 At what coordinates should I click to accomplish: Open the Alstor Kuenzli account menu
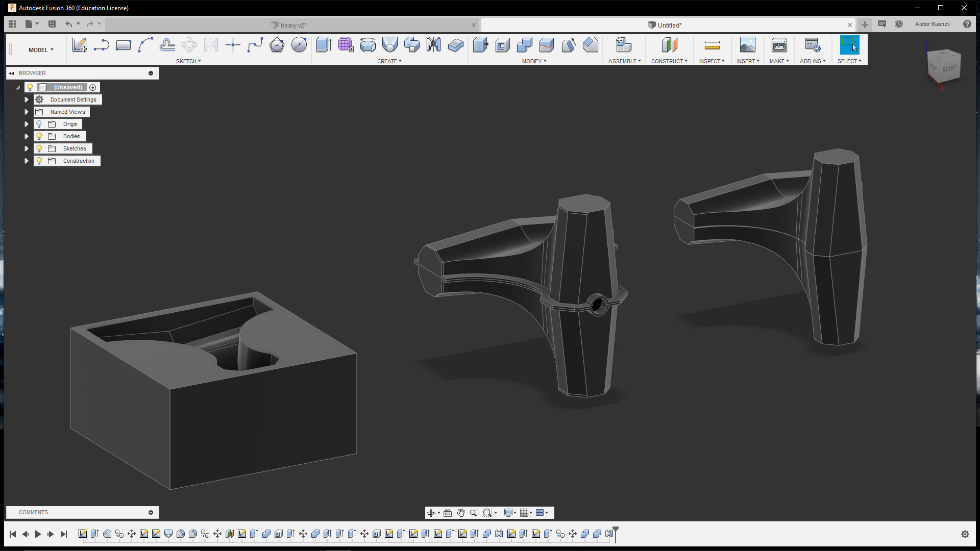[x=932, y=24]
